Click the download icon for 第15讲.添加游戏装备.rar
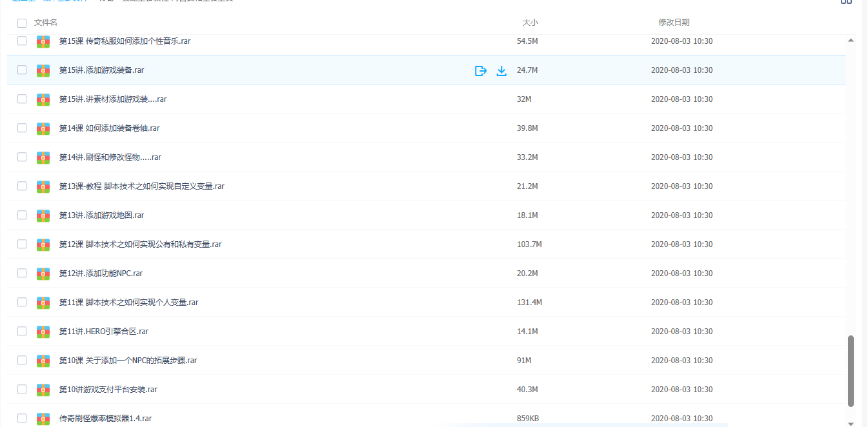This screenshot has height=427, width=868. coord(501,71)
